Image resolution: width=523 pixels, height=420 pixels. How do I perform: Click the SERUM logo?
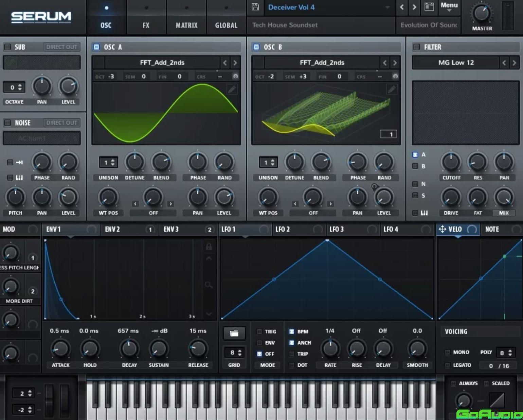tap(41, 17)
